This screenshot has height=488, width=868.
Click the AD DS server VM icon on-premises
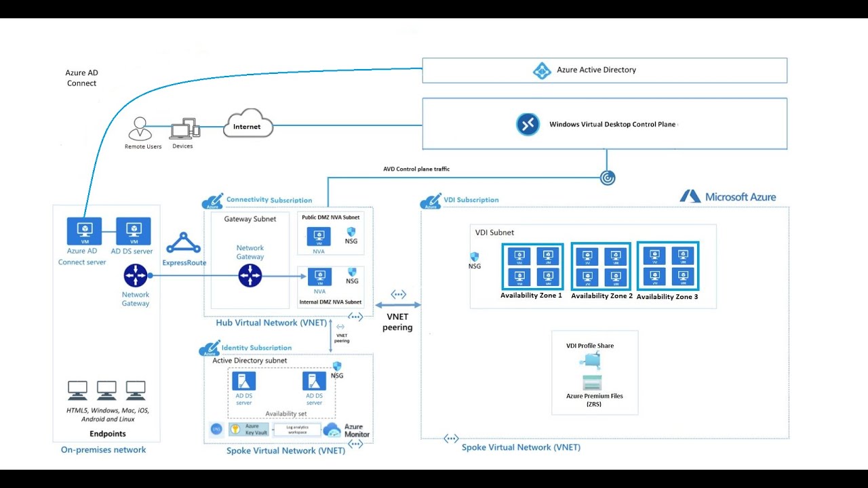[134, 231]
